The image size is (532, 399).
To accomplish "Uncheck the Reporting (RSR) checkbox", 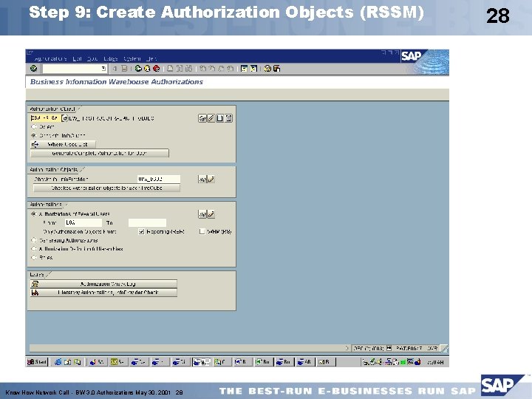I will click(141, 232).
